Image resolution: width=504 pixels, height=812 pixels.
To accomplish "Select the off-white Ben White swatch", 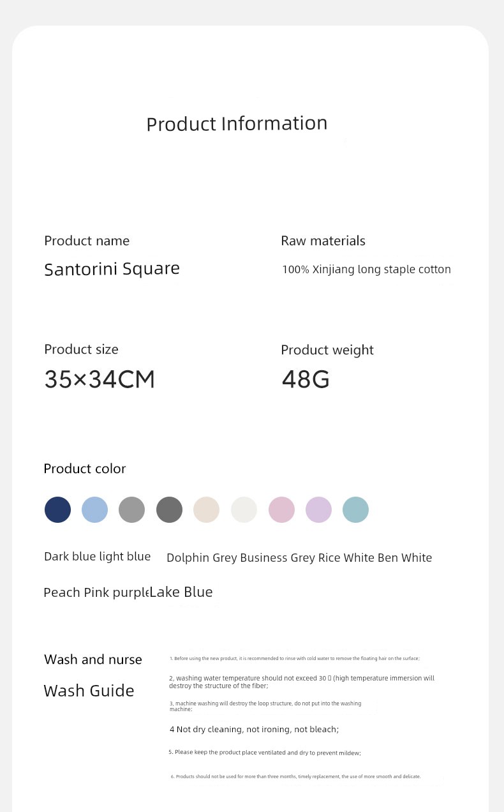I will pyautogui.click(x=244, y=509).
